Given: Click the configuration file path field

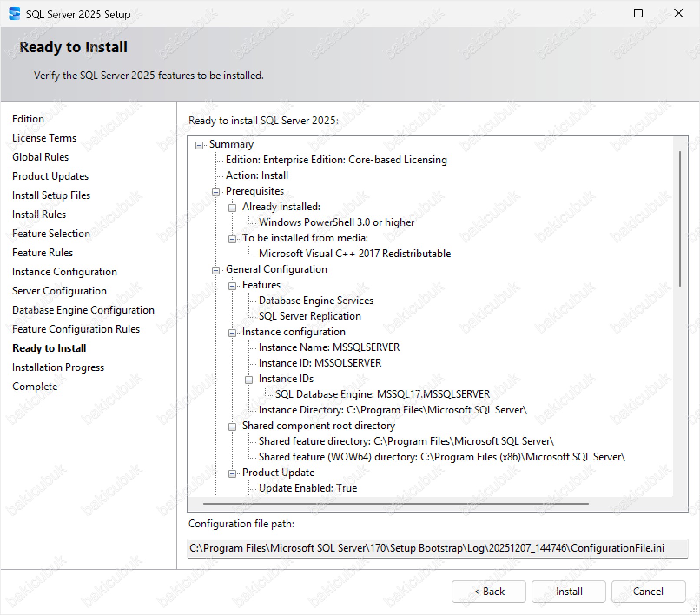Looking at the screenshot, I should click(x=437, y=548).
